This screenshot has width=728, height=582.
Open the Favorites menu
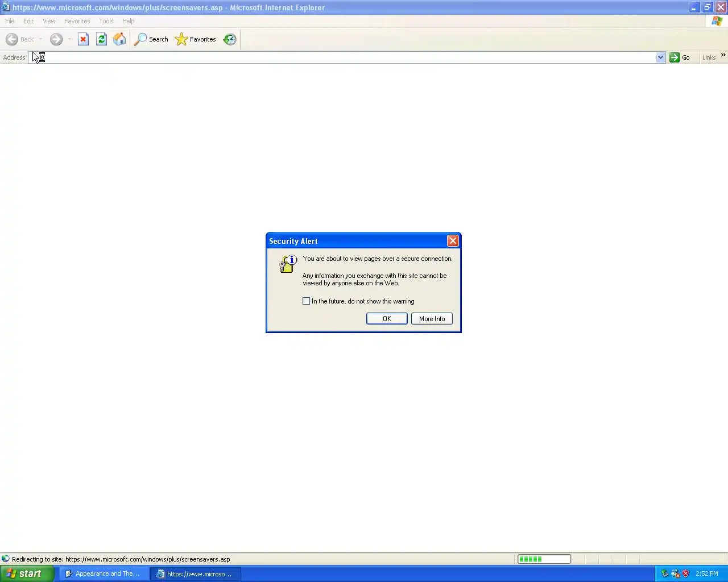coord(77,21)
